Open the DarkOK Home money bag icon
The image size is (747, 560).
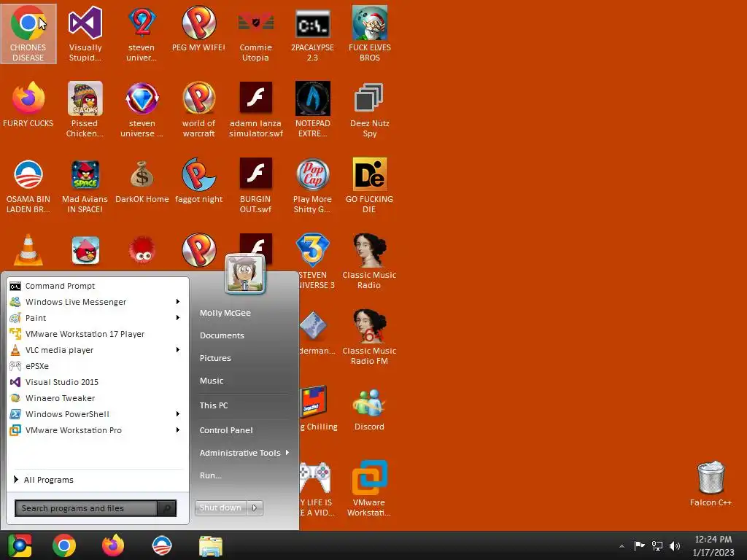click(142, 181)
